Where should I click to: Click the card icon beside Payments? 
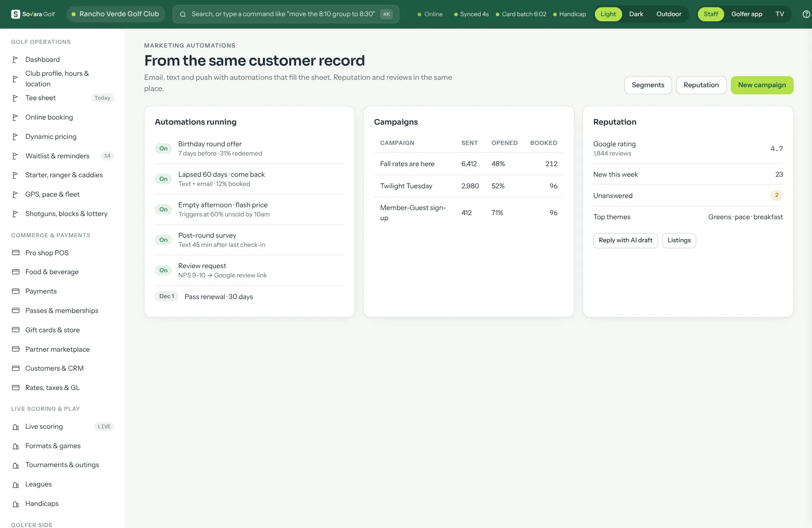tap(16, 291)
